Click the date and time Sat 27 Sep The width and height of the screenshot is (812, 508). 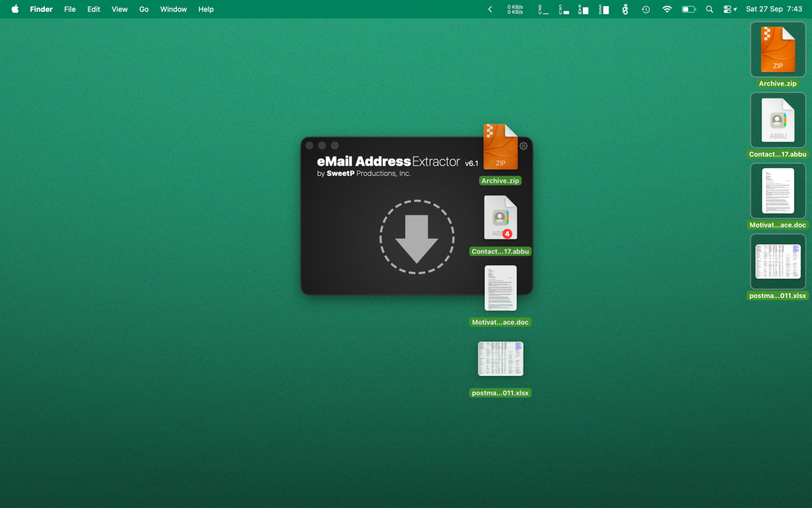point(774,9)
